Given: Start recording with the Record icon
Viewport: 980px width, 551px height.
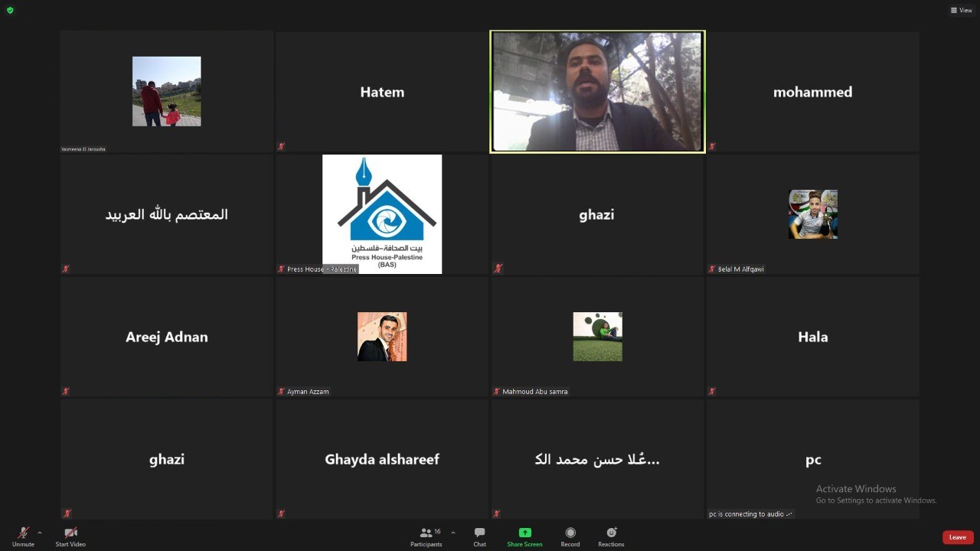Looking at the screenshot, I should [570, 533].
